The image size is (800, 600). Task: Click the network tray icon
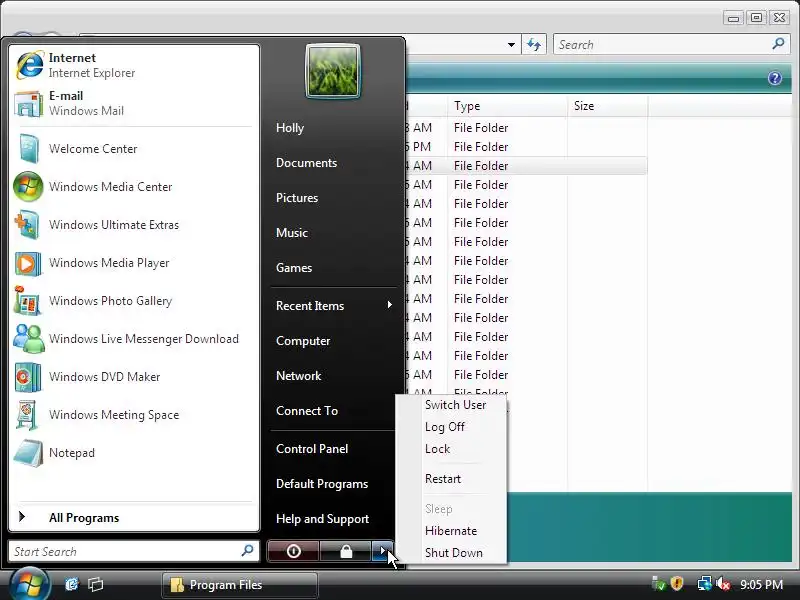tap(704, 583)
